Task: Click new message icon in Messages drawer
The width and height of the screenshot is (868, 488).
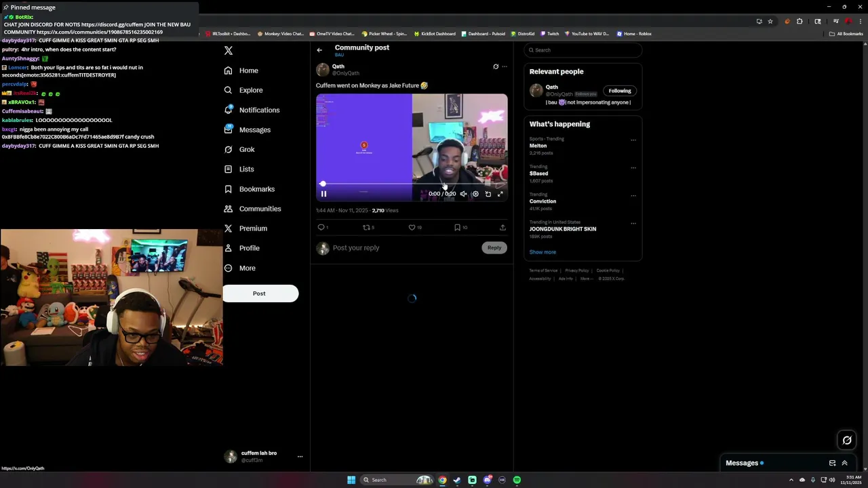Action: click(832, 463)
